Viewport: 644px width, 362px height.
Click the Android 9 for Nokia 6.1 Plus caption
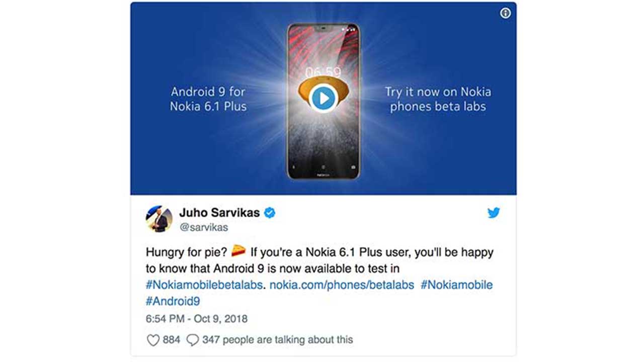[209, 99]
